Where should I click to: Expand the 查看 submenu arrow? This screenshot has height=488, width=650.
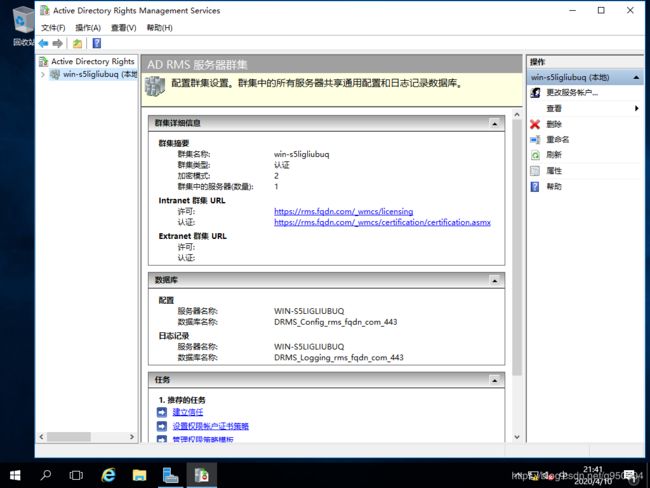636,108
